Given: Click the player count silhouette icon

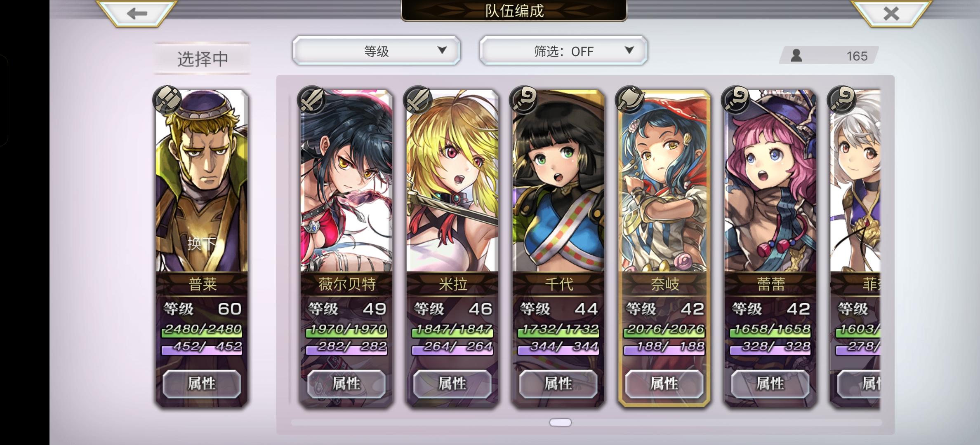Looking at the screenshot, I should 796,55.
